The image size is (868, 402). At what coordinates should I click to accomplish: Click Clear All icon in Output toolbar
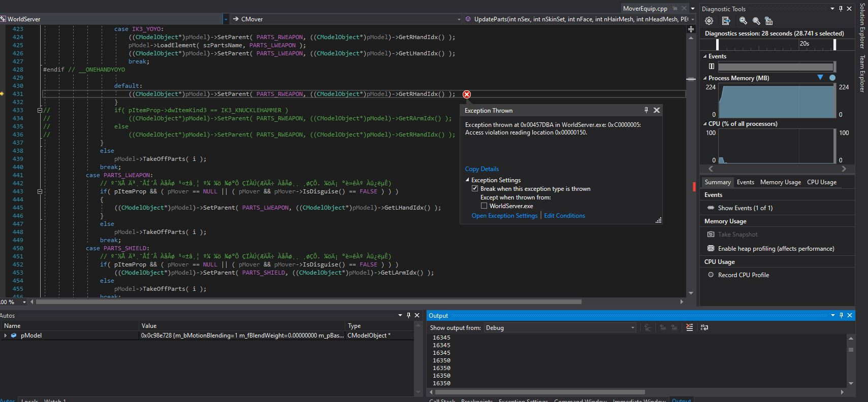[689, 327]
